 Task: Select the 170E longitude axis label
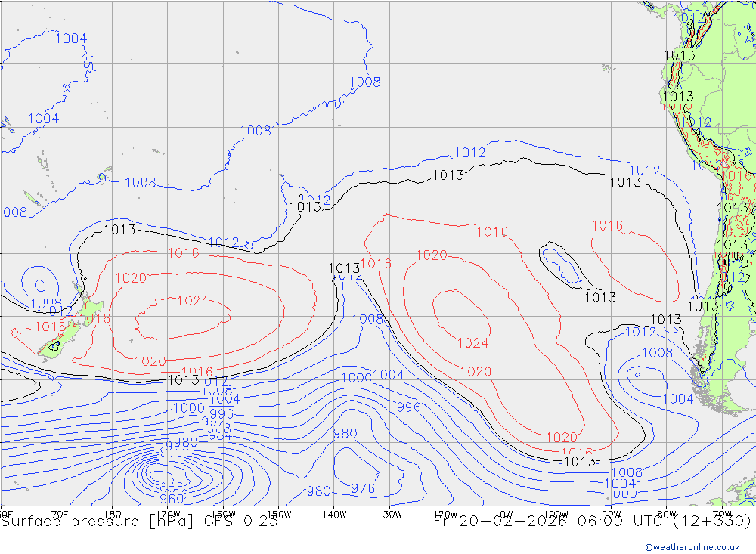57,515
